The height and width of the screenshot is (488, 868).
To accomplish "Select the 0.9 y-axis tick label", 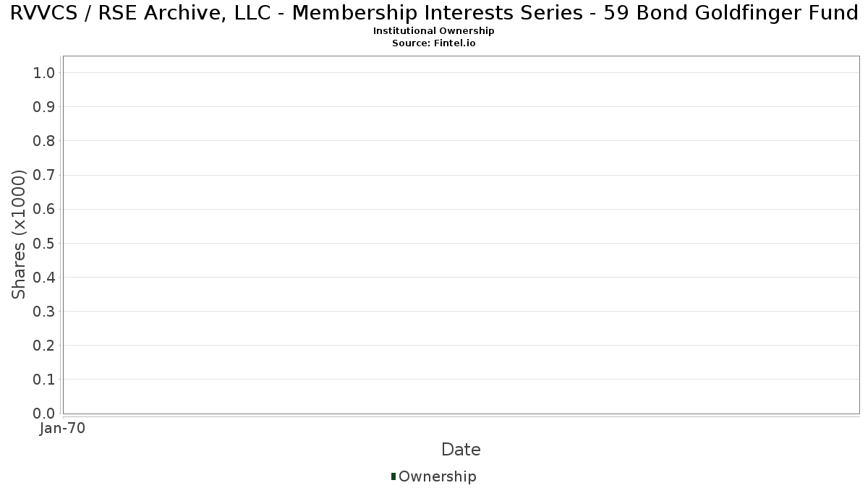I will point(45,107).
